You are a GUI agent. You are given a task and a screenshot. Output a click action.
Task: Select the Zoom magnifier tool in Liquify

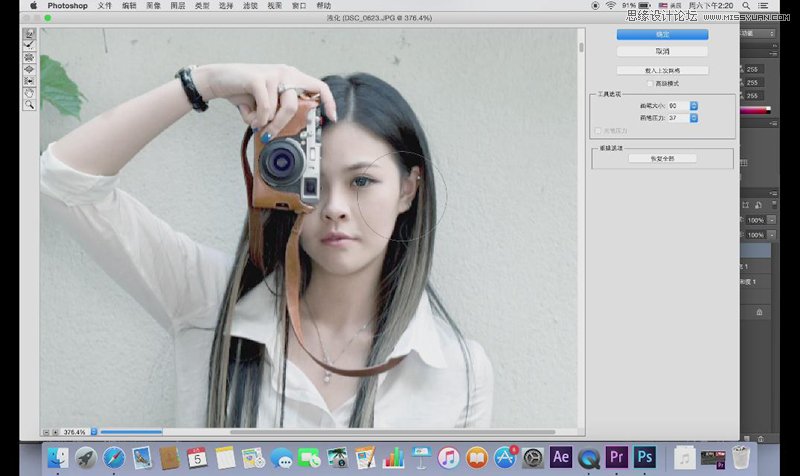point(29,105)
